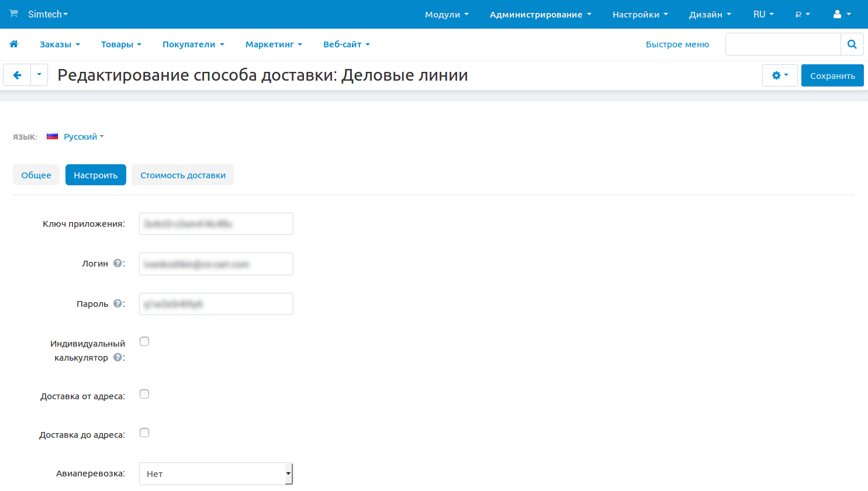Open the Модули menu
868x491 pixels.
tap(446, 14)
